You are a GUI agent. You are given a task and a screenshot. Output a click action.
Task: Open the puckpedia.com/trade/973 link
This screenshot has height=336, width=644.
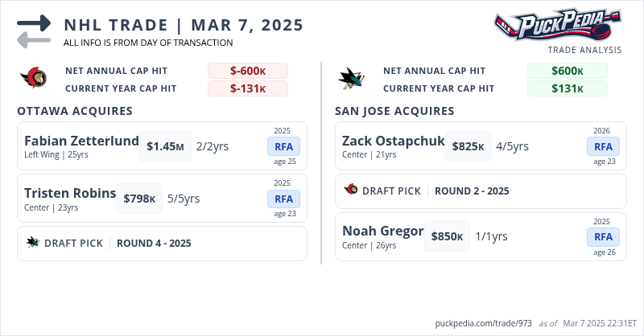click(x=483, y=323)
